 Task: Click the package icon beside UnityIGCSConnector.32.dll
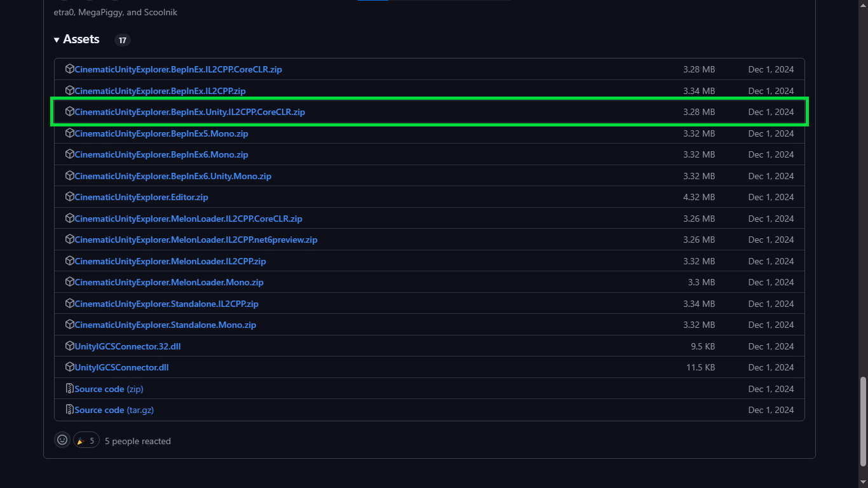[70, 346]
